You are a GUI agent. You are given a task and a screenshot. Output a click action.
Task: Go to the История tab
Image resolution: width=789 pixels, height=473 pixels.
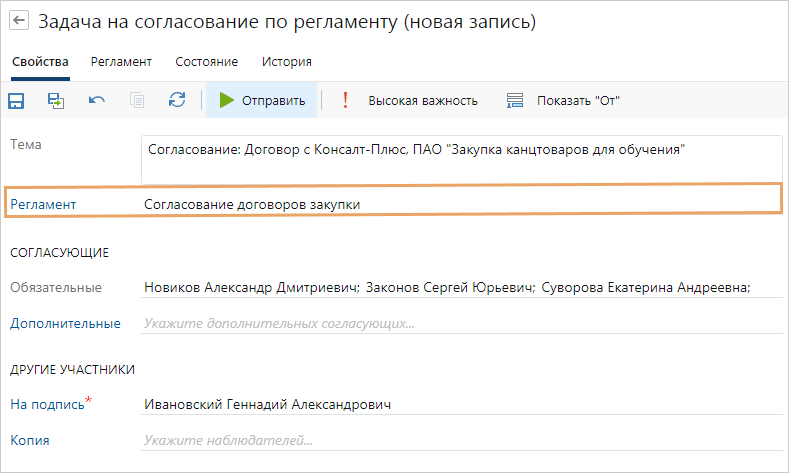point(287,62)
